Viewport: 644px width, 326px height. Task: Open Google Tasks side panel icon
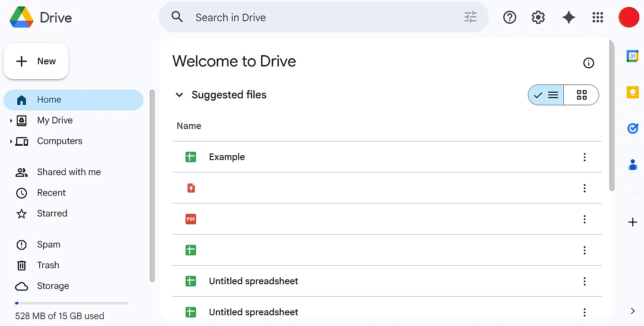pyautogui.click(x=632, y=129)
